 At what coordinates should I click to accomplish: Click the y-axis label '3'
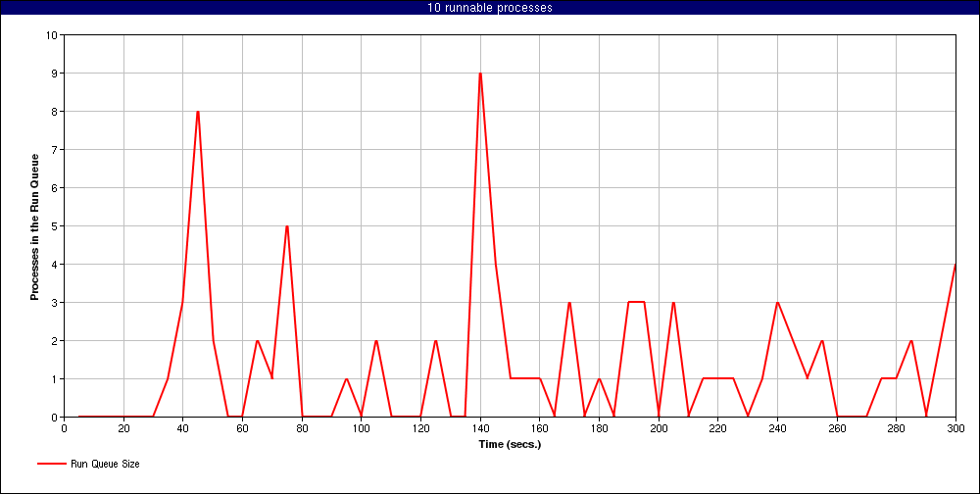pos(54,303)
